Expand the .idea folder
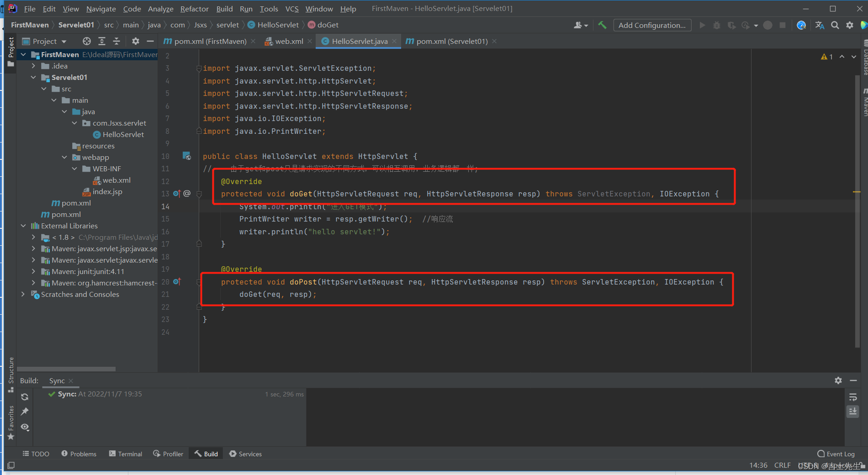The height and width of the screenshot is (475, 868). pyautogui.click(x=33, y=66)
